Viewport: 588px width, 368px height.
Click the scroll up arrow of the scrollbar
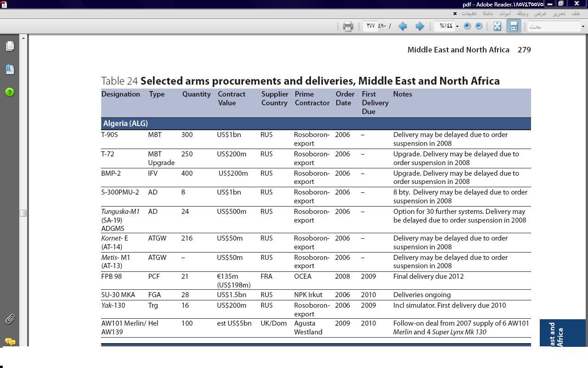23,38
